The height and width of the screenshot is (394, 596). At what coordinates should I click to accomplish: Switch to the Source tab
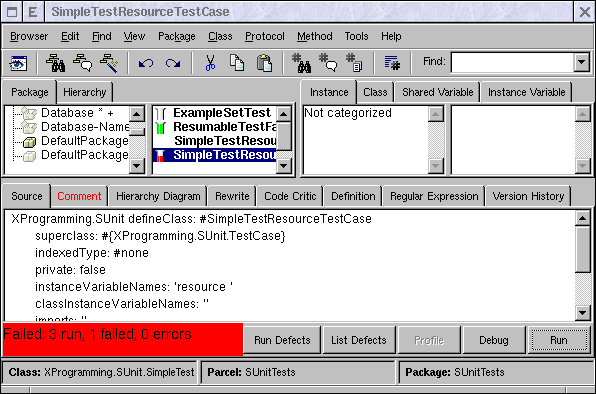(x=27, y=196)
